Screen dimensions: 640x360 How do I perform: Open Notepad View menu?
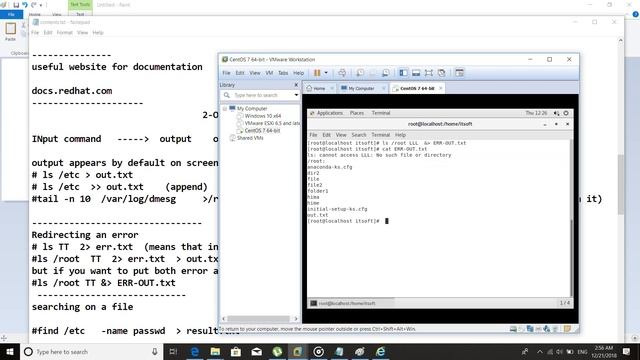point(82,33)
